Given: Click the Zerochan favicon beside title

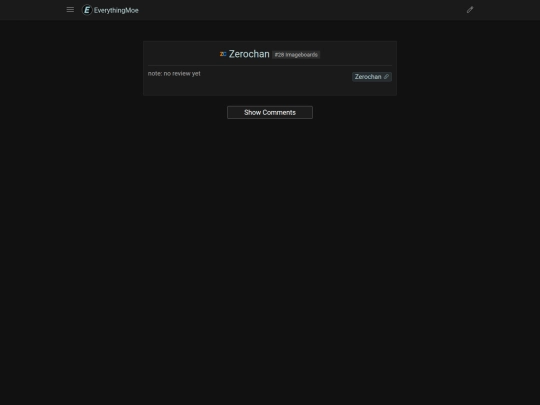Looking at the screenshot, I should pos(223,54).
